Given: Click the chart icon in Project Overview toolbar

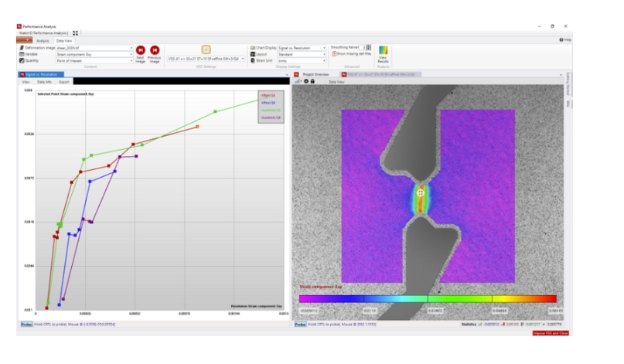Looking at the screenshot, I should coord(298,81).
